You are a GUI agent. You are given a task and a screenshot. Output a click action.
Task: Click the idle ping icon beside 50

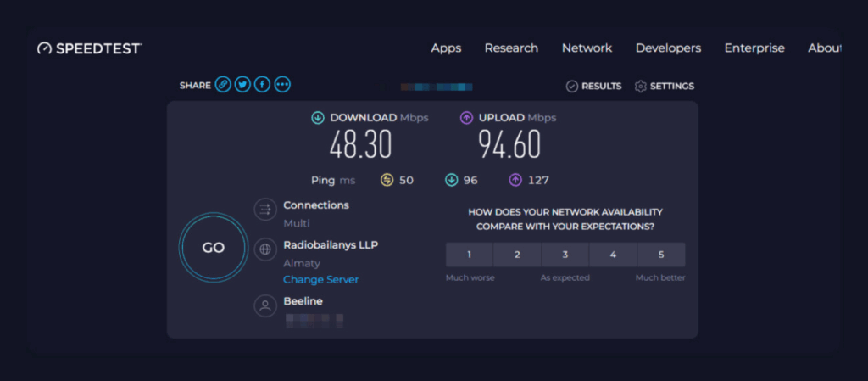[387, 180]
